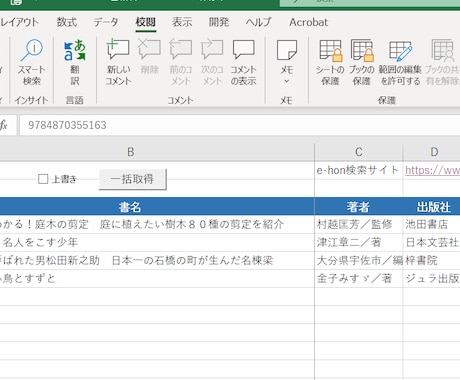
Task: Go to previous comment (前のコメント)
Action: tap(181, 62)
